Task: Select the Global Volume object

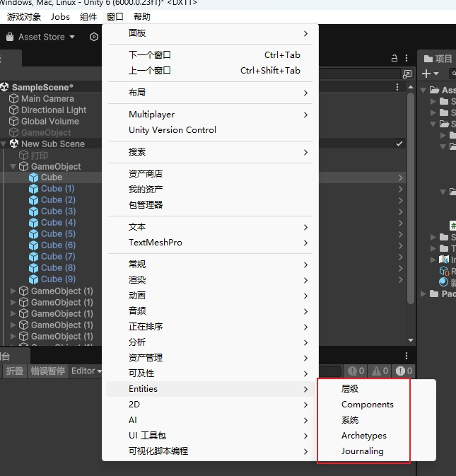Action: [x=50, y=121]
